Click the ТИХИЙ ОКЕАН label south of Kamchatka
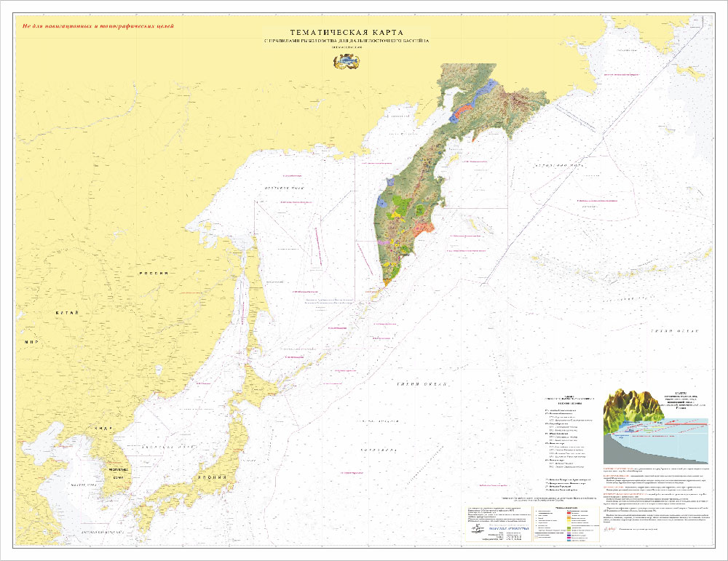The height and width of the screenshot is (561, 728). point(414,384)
